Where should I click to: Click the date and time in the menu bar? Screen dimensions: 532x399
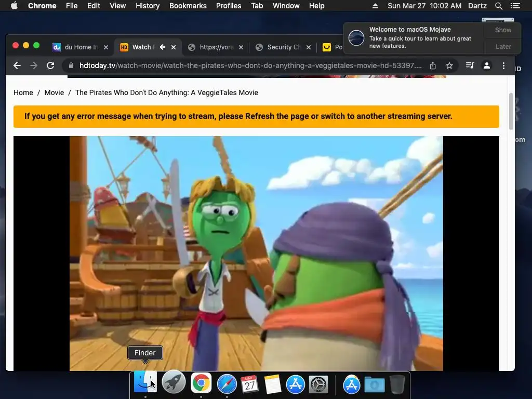[x=424, y=6]
